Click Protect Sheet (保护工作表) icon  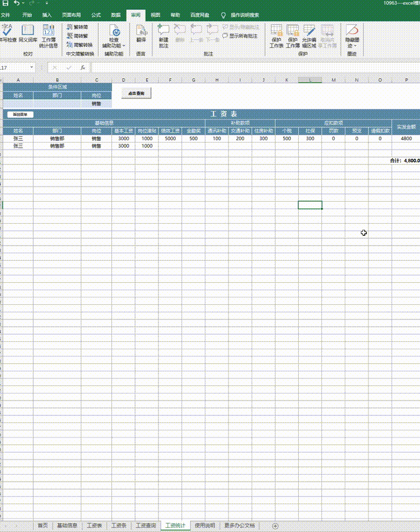point(277,35)
